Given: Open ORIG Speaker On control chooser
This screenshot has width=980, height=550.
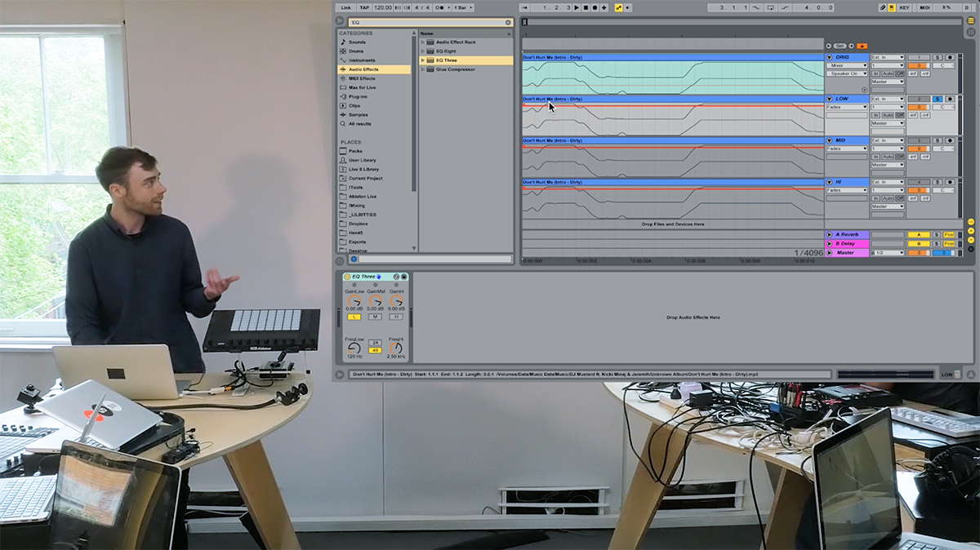Looking at the screenshot, I should pyautogui.click(x=847, y=73).
